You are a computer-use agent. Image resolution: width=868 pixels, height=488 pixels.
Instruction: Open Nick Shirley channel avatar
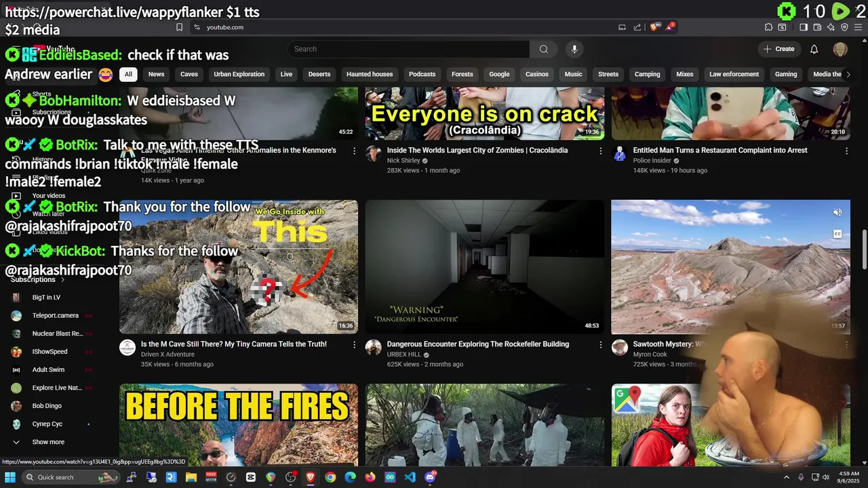(373, 154)
